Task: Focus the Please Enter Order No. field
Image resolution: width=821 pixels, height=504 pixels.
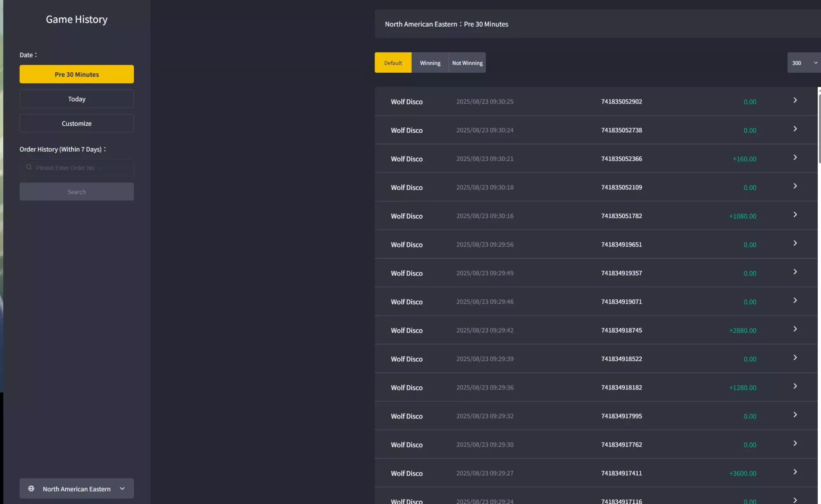Action: tap(77, 168)
